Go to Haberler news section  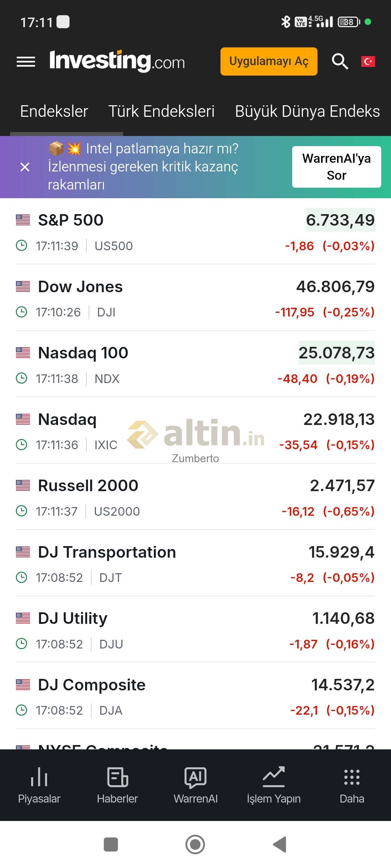pyautogui.click(x=117, y=786)
